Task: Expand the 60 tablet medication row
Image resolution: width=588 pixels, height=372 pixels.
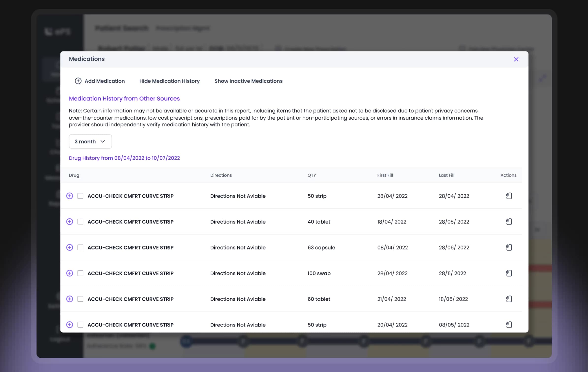Action: (70, 299)
